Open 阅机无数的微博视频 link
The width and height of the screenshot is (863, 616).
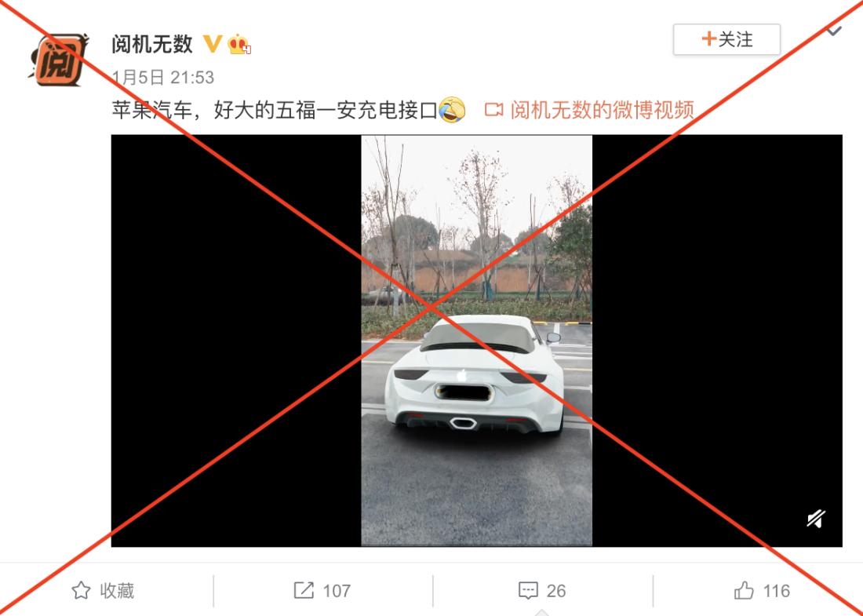pos(602,110)
